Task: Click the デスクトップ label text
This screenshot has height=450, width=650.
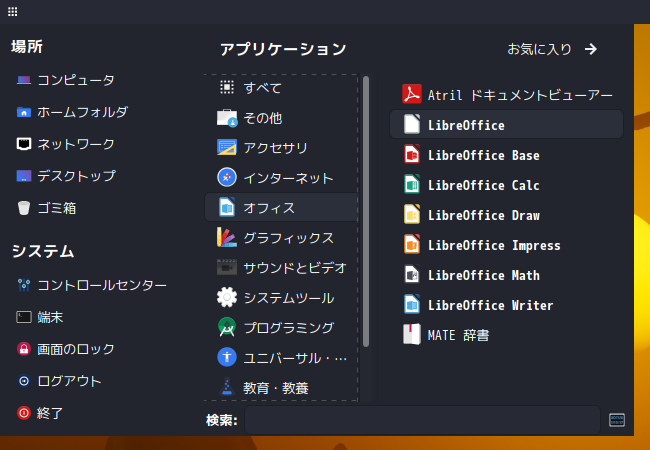Action: (76, 176)
